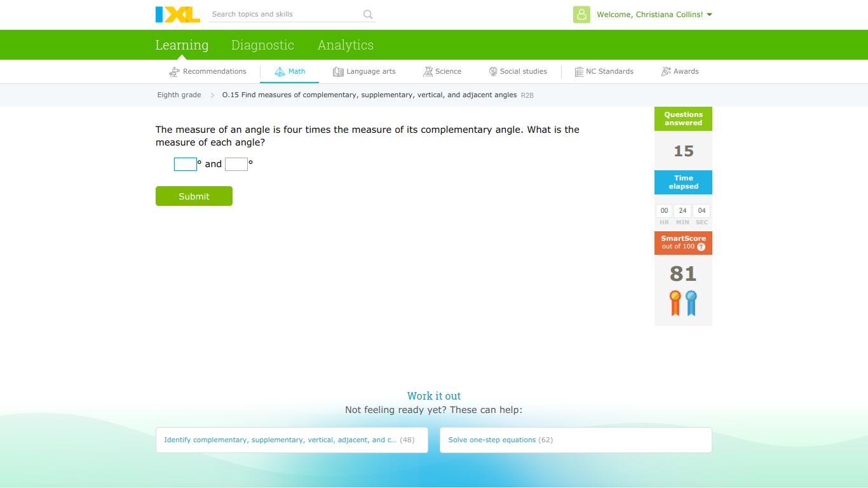Click the orange award ribbon
This screenshot has height=488, width=868.
coord(675,303)
